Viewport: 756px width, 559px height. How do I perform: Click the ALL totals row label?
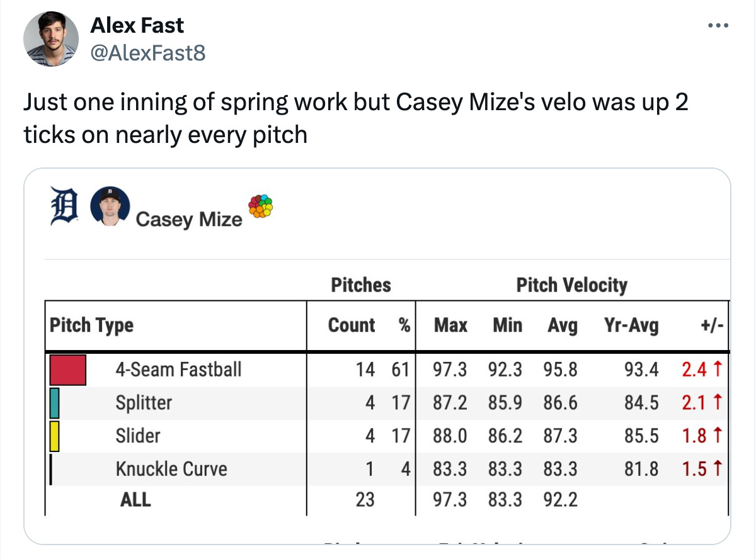coord(135,500)
